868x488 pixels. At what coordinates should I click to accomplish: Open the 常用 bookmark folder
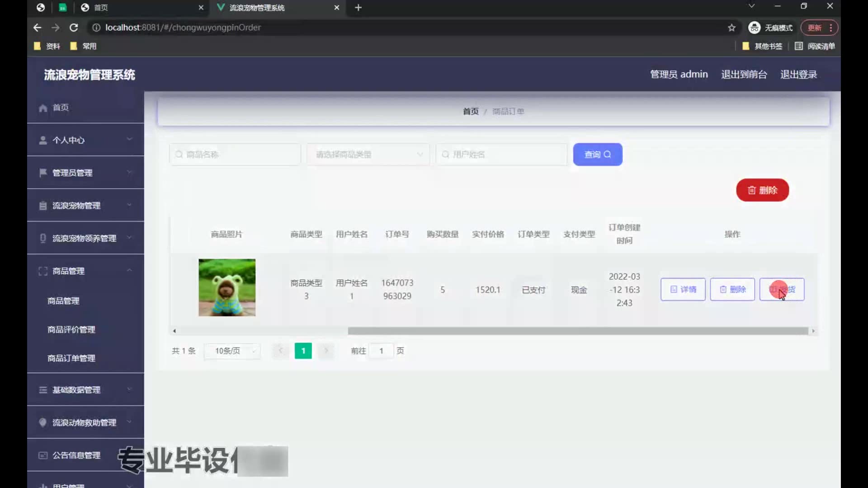83,46
